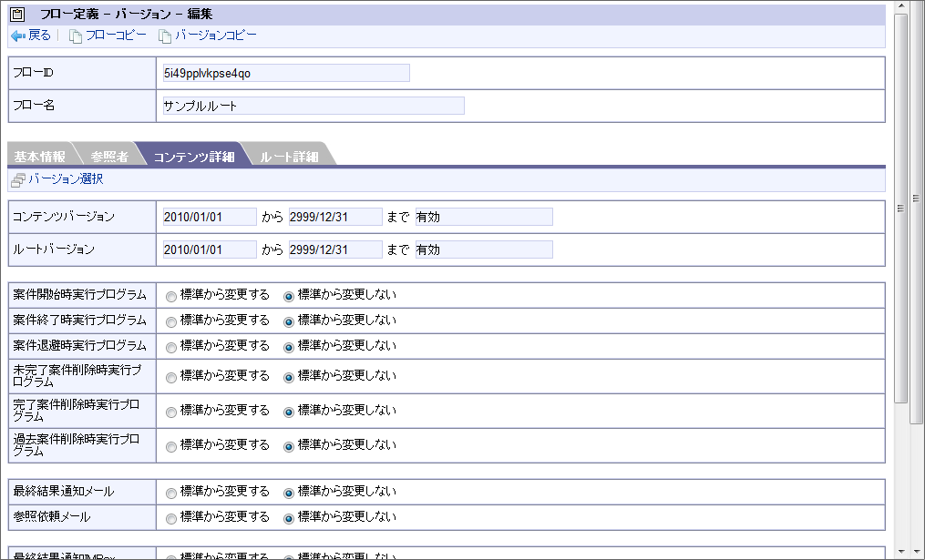
Task: Click the back arrow icon next to 戻る
Action: (x=17, y=36)
